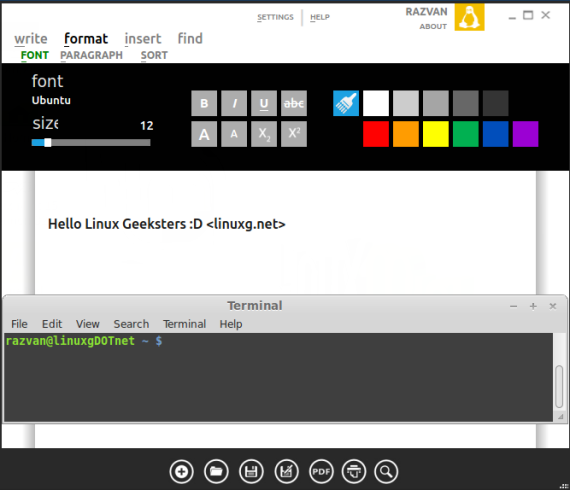The height and width of the screenshot is (490, 570).
Task: Toggle underline with the U button
Action: tap(264, 103)
